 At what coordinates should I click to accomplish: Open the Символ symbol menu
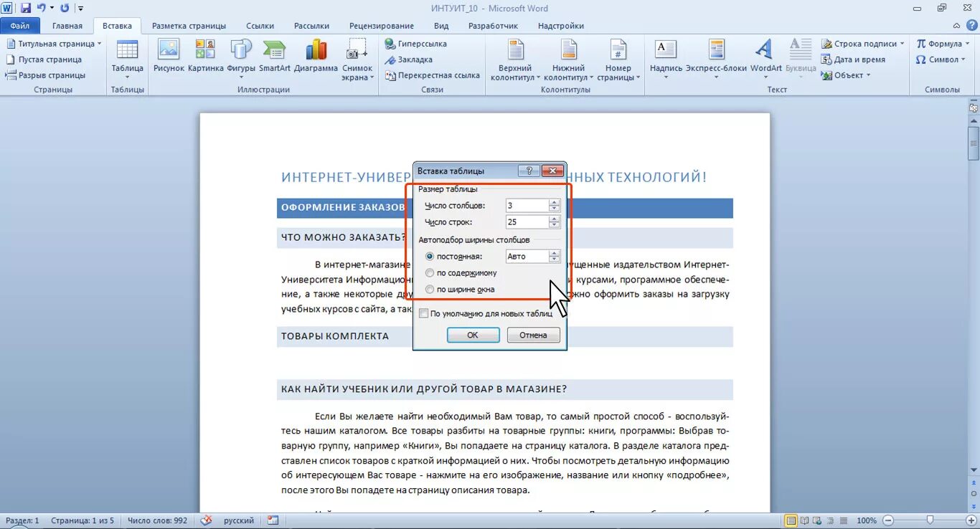click(x=939, y=59)
